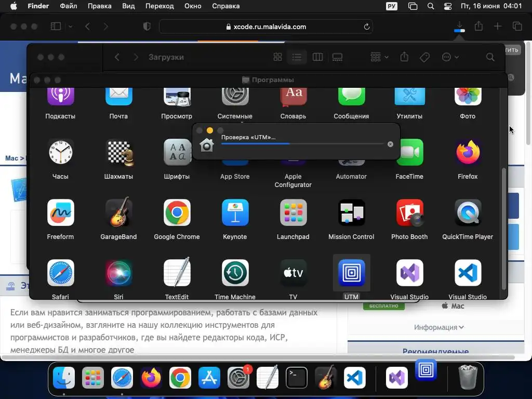Switch Finder Загрузки window to icon view

pos(277,57)
